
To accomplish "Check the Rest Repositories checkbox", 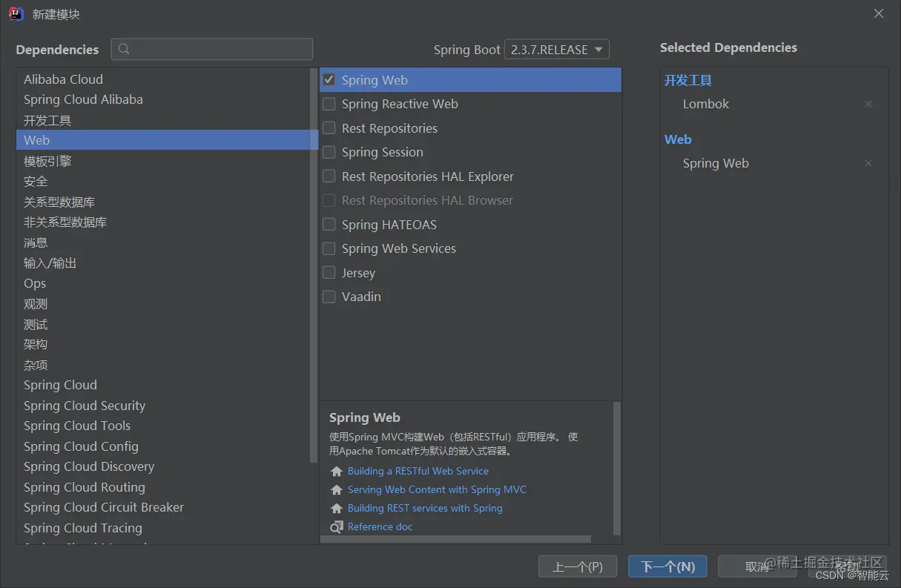I will [329, 128].
